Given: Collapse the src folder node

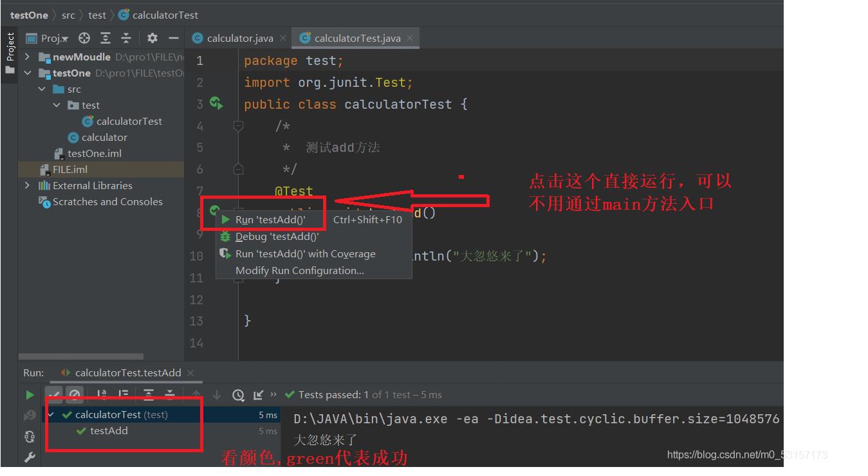Looking at the screenshot, I should tap(42, 89).
